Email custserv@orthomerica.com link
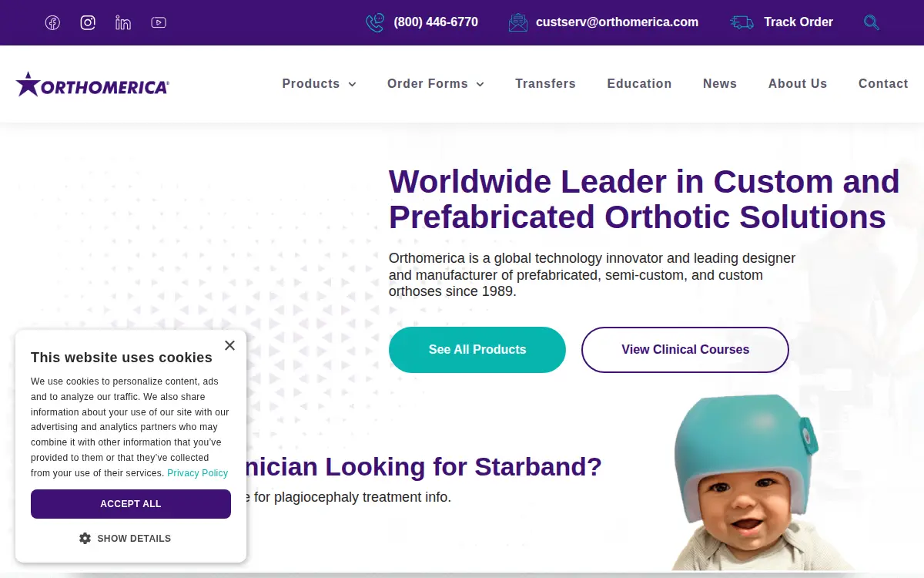Screen dimensions: 924x578 617,22
